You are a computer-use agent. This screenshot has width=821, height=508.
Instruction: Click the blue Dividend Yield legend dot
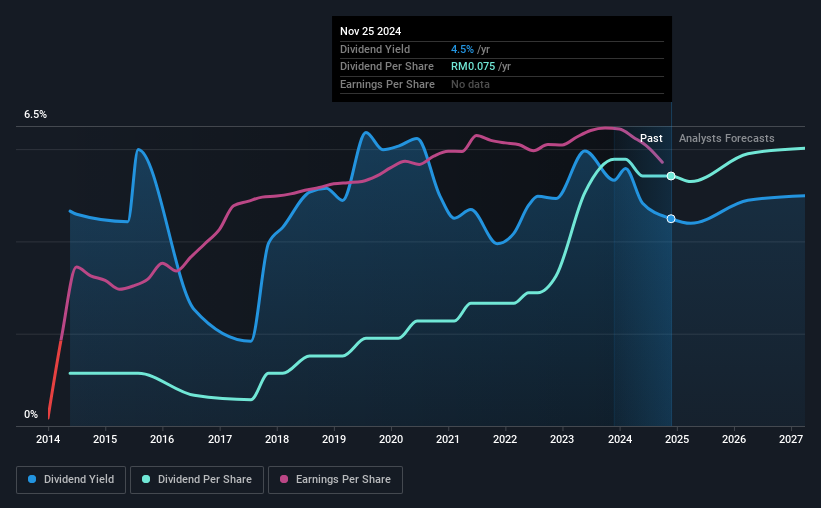[32, 479]
